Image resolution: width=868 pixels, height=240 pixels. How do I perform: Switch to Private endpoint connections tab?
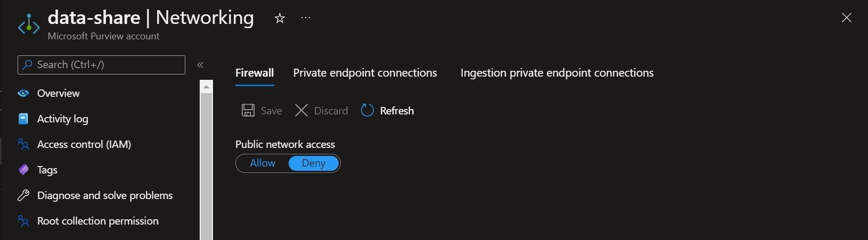[365, 73]
